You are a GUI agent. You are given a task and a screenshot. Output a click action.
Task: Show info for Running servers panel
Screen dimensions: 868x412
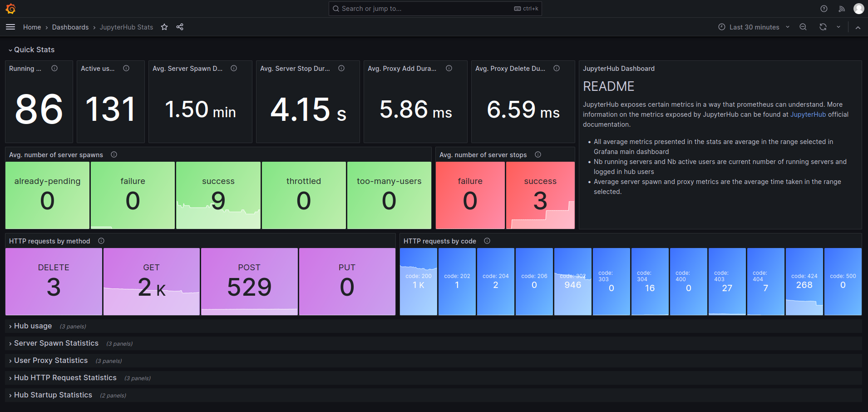click(x=54, y=69)
